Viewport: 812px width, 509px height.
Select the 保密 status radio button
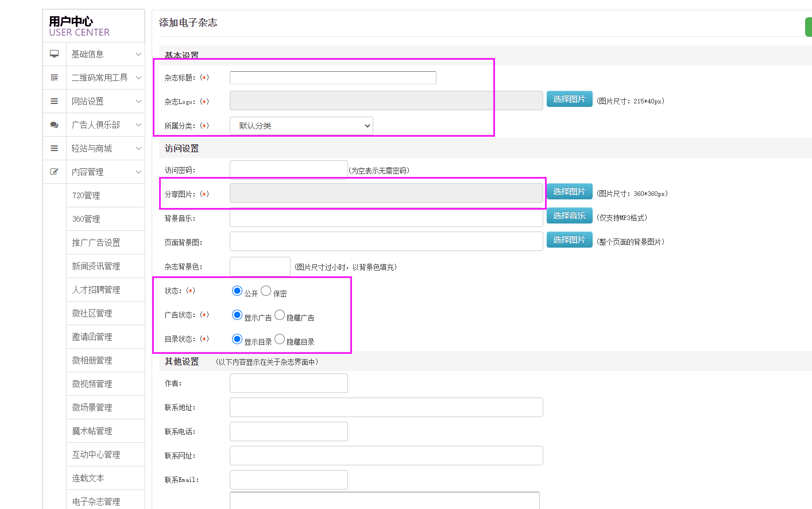click(x=266, y=291)
